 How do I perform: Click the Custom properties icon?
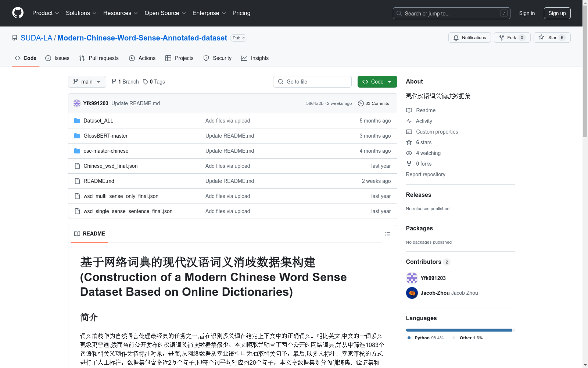pyautogui.click(x=409, y=132)
